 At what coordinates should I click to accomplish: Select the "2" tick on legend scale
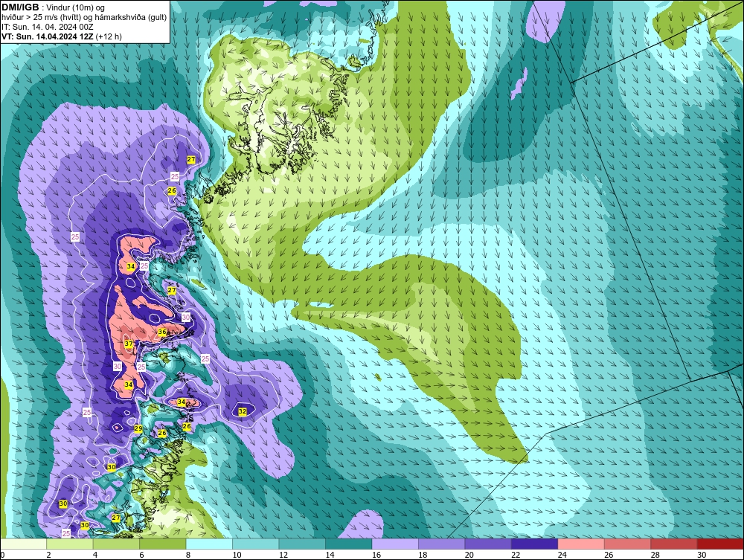49,555
